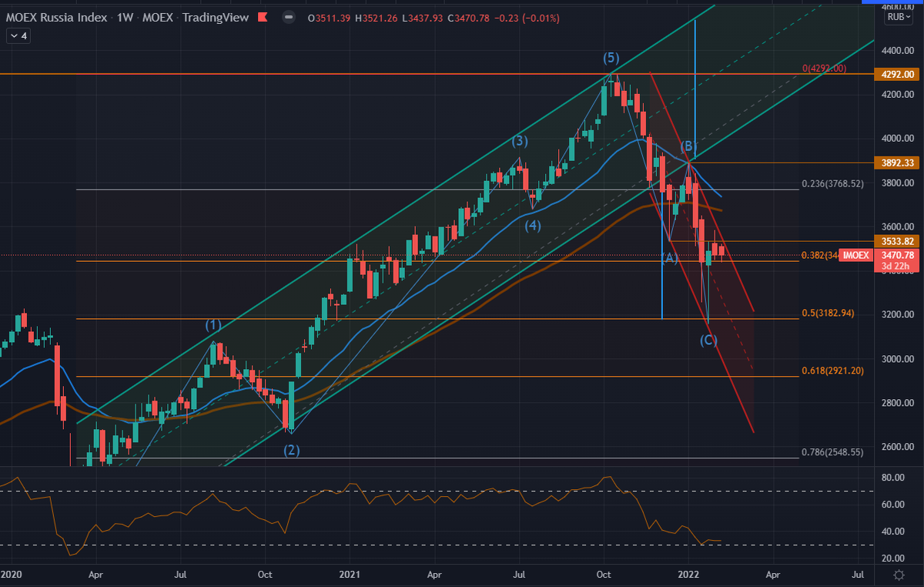Select the Elliott wave (5) label
Image resolution: width=924 pixels, height=587 pixels.
pos(611,58)
